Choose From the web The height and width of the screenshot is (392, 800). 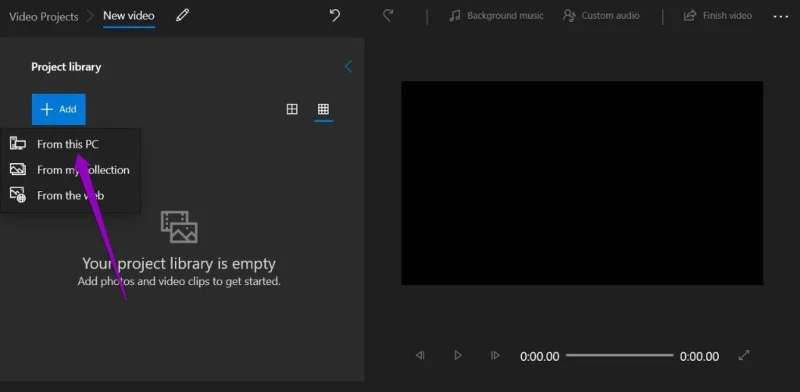(x=70, y=195)
